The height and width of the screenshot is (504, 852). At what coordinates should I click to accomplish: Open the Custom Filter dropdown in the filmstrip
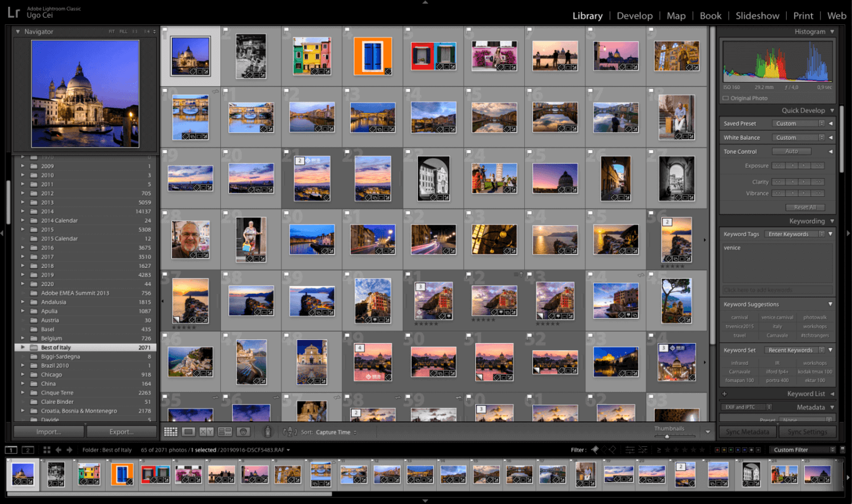pos(803,450)
